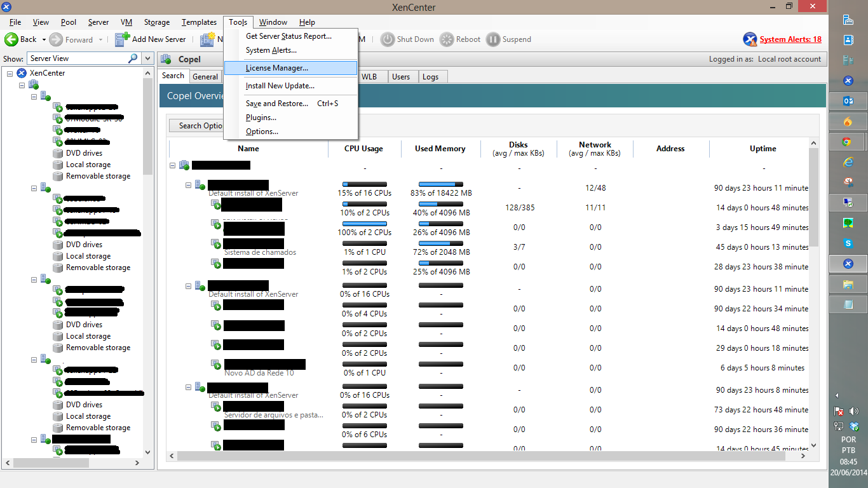Click the volume speaker icon in system tray
Screen dimensions: 868x488
coord(853,411)
